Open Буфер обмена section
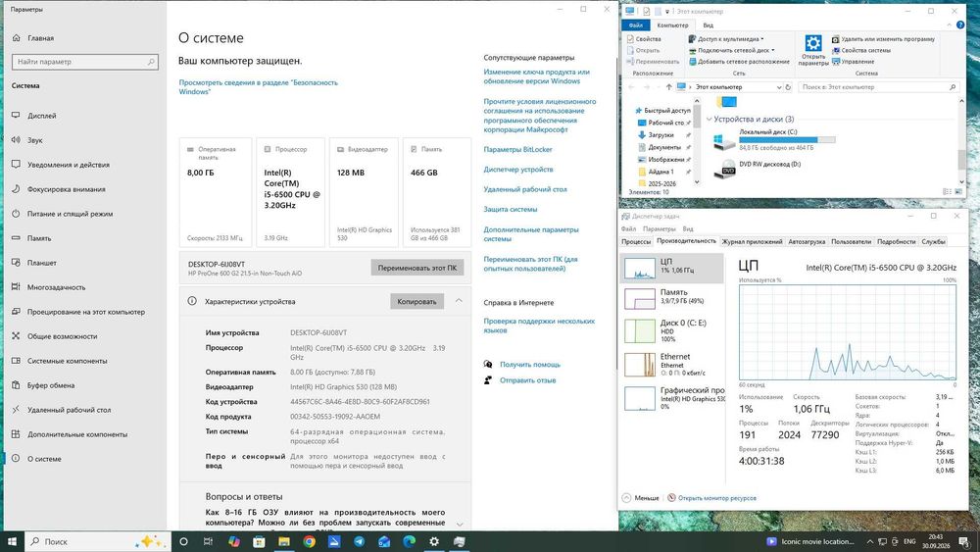Viewport: 980px width, 552px height. coord(51,385)
